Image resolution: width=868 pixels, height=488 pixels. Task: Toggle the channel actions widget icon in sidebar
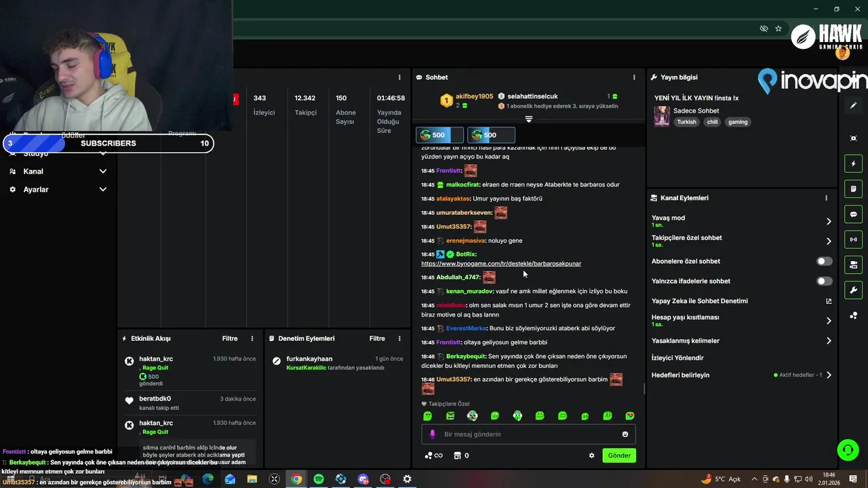[853, 264]
